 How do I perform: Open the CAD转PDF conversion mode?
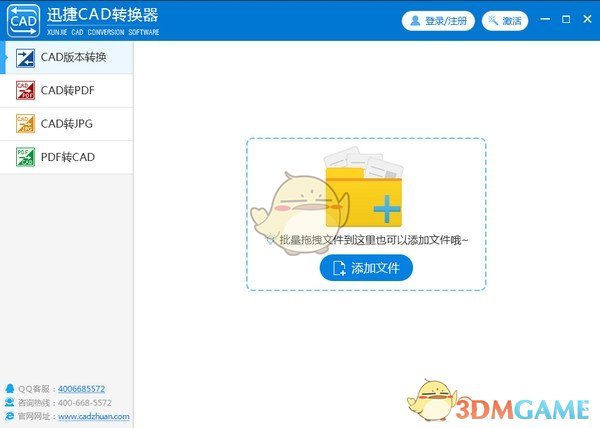pyautogui.click(x=67, y=91)
